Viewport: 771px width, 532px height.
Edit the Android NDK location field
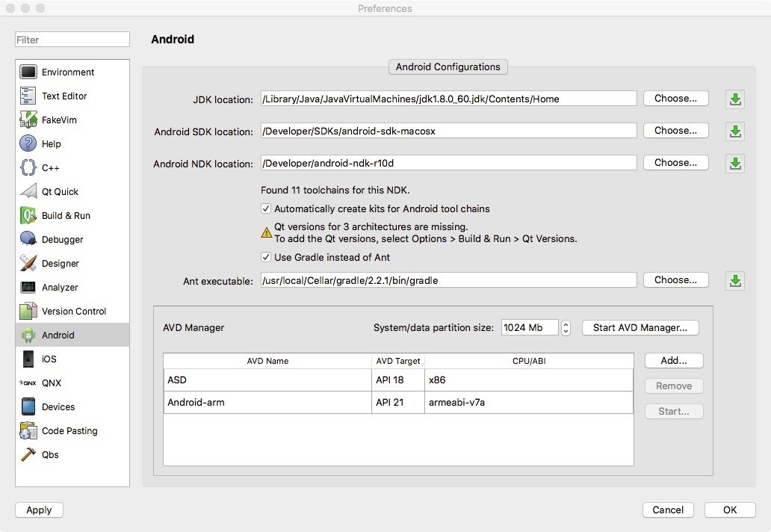[448, 162]
